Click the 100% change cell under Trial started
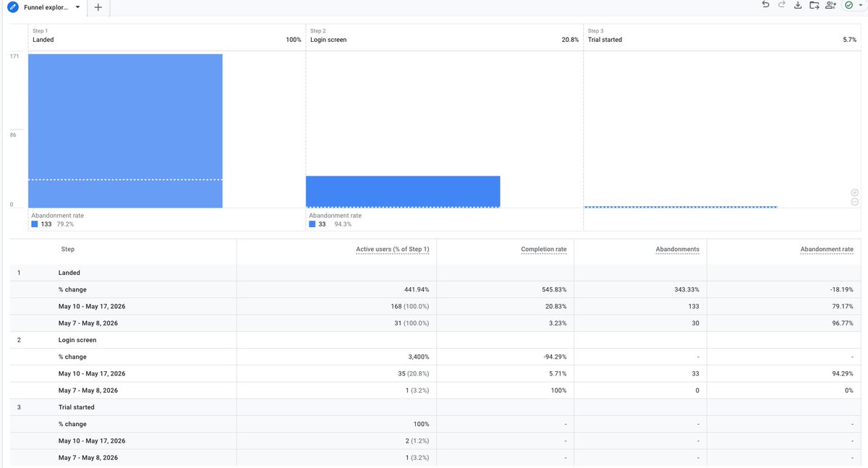The height and width of the screenshot is (468, 868). tap(421, 424)
